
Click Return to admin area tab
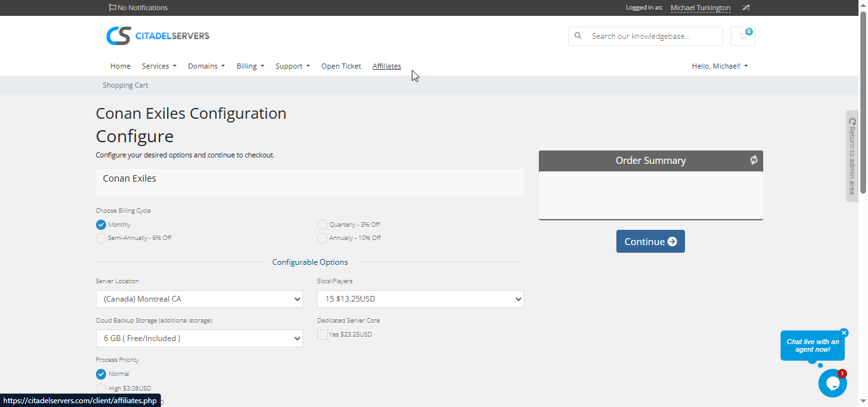[852, 156]
